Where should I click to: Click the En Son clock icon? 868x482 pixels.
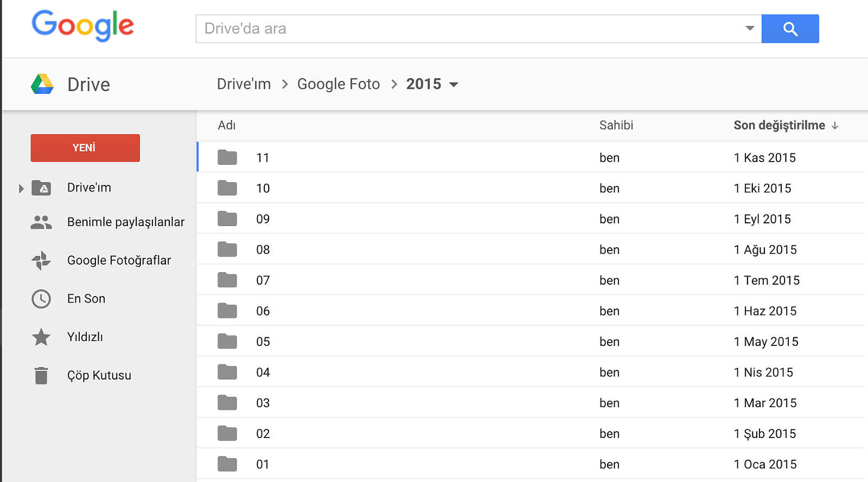(41, 299)
